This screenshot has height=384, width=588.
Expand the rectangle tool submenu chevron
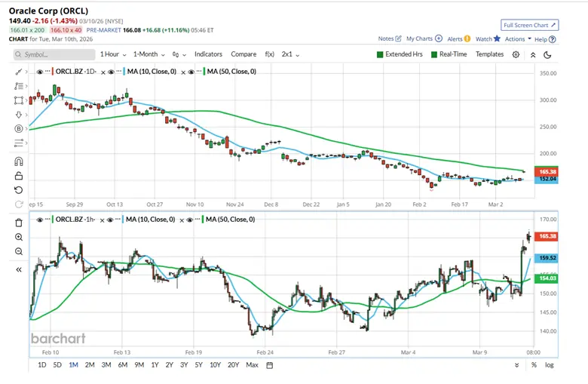[26, 100]
